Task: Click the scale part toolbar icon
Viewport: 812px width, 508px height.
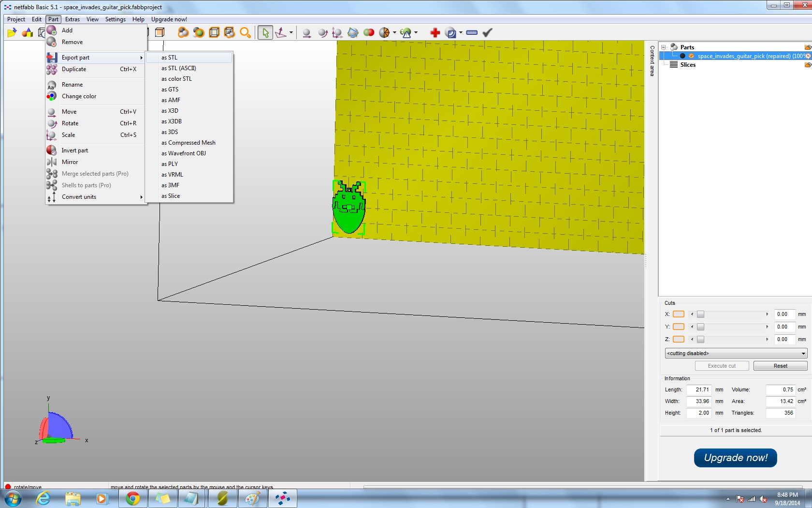Action: (337, 32)
